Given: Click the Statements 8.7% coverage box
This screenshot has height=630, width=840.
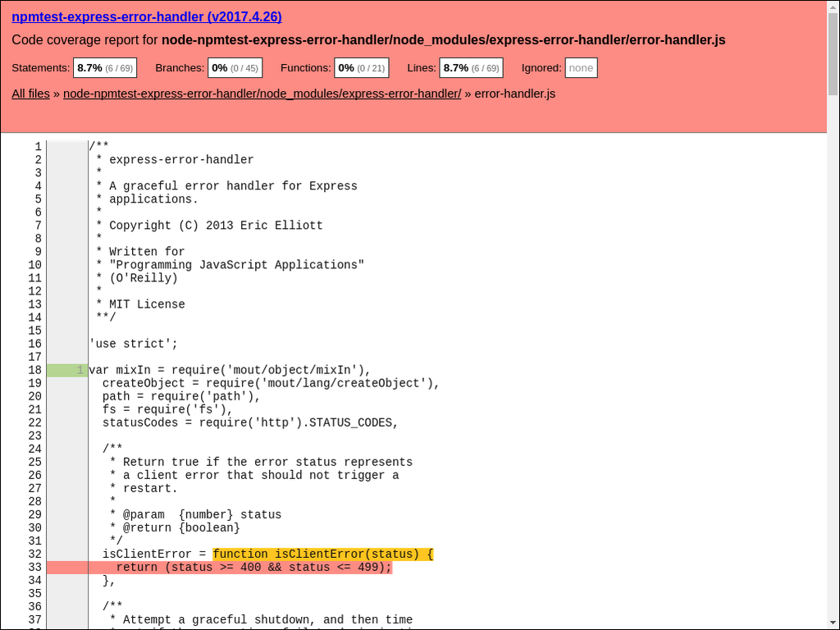Looking at the screenshot, I should click(105, 68).
